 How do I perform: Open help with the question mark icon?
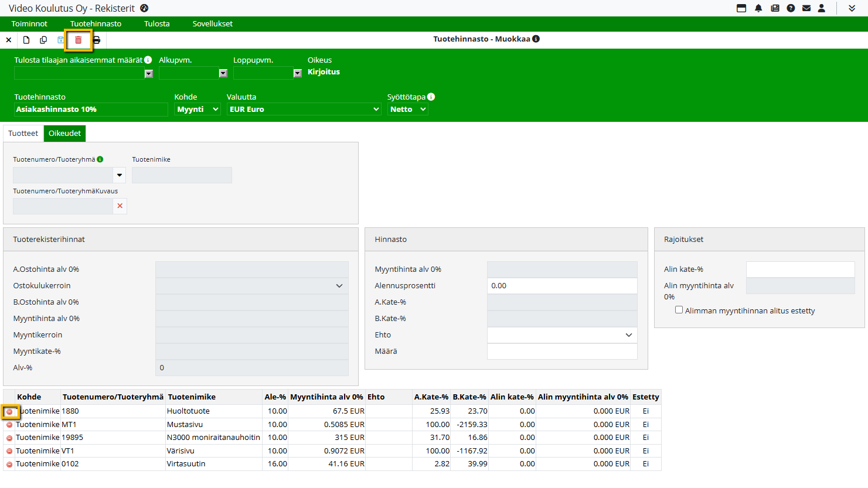pyautogui.click(x=791, y=8)
